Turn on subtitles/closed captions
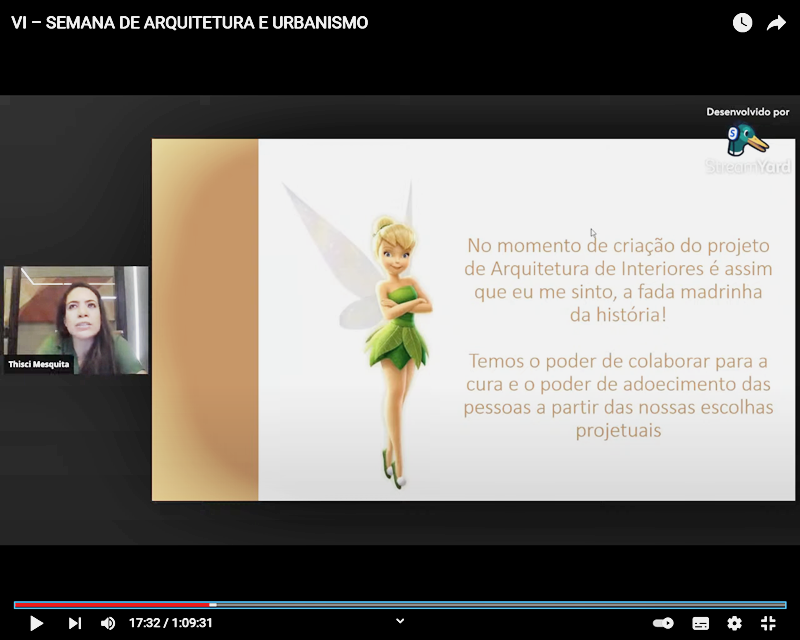 (700, 623)
